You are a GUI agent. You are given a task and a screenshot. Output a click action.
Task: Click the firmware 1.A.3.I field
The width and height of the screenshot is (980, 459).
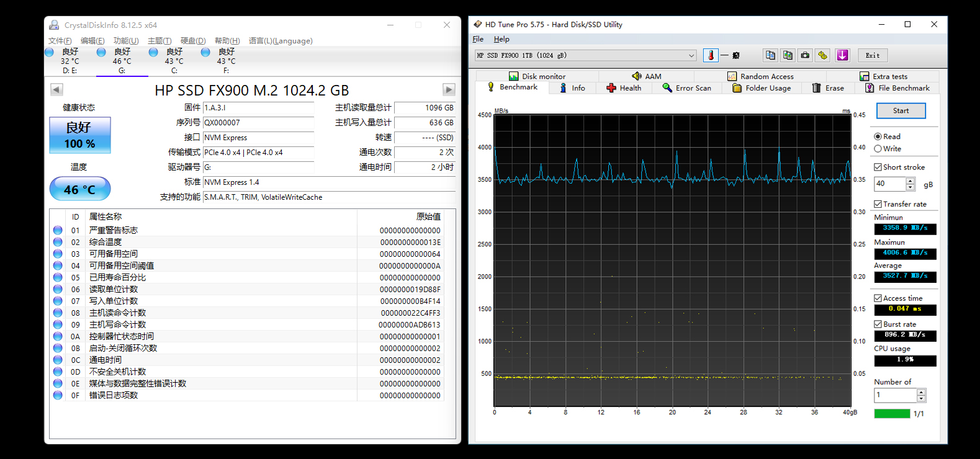[x=258, y=108]
